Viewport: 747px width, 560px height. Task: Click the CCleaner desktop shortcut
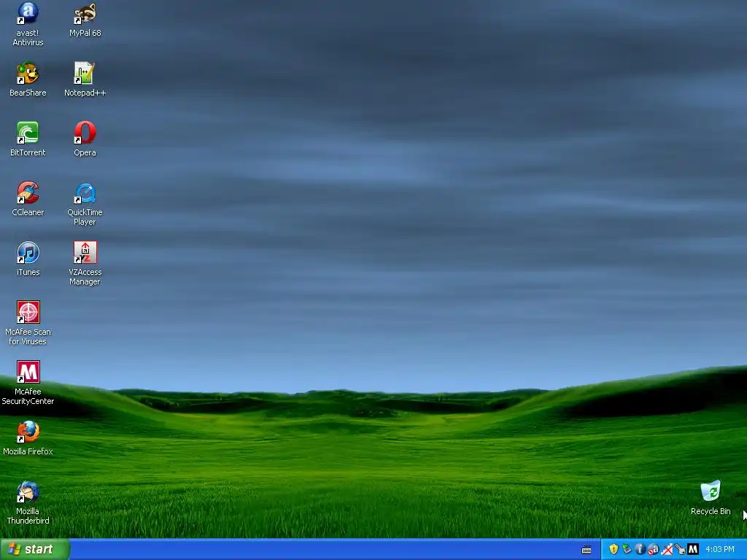pyautogui.click(x=28, y=198)
